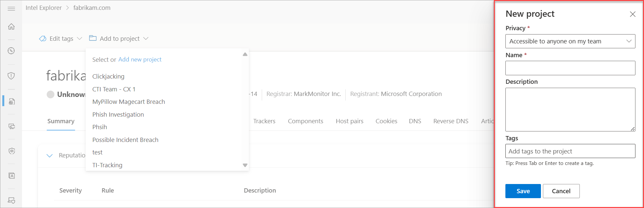Image resolution: width=644 pixels, height=208 pixels.
Task: Switch to the Host pairs tab
Action: point(350,121)
